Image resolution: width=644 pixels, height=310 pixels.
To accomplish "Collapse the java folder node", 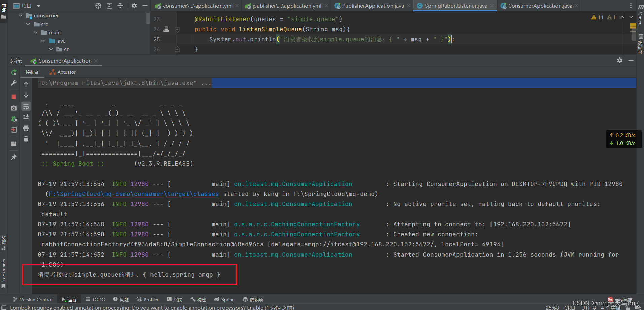I will click(43, 41).
